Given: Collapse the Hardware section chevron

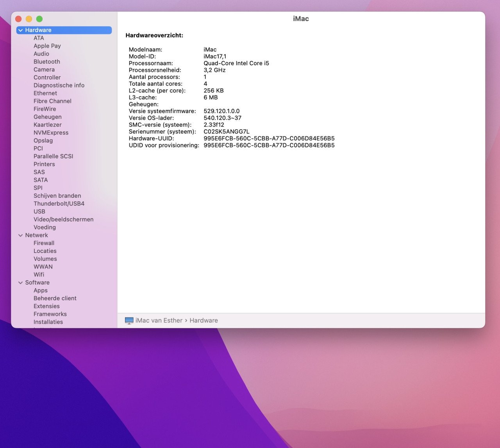Looking at the screenshot, I should 20,30.
